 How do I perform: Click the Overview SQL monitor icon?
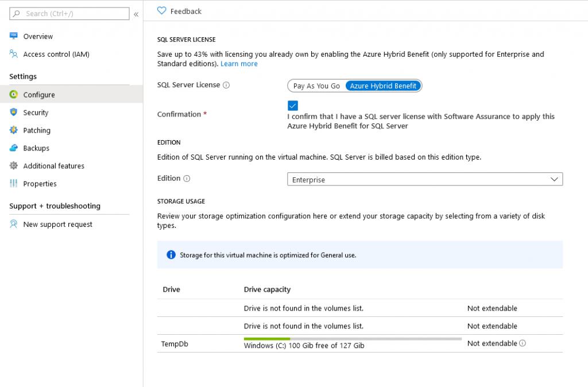click(x=14, y=36)
